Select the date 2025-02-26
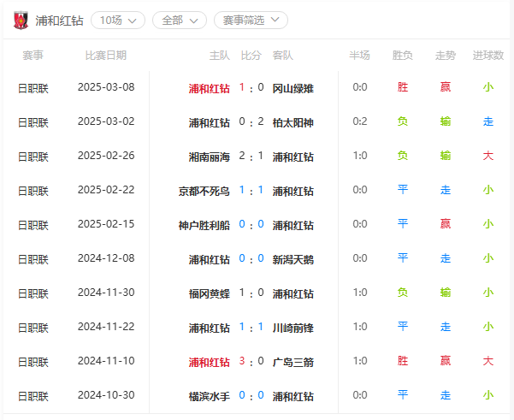This screenshot has height=420, width=514. pos(106,156)
